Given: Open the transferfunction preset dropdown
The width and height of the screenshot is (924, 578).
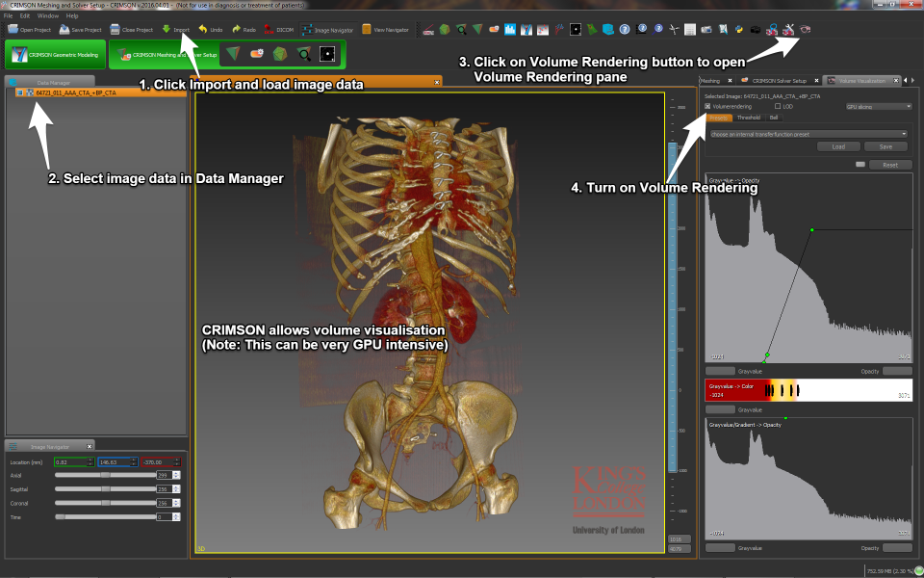Looking at the screenshot, I should click(x=808, y=134).
